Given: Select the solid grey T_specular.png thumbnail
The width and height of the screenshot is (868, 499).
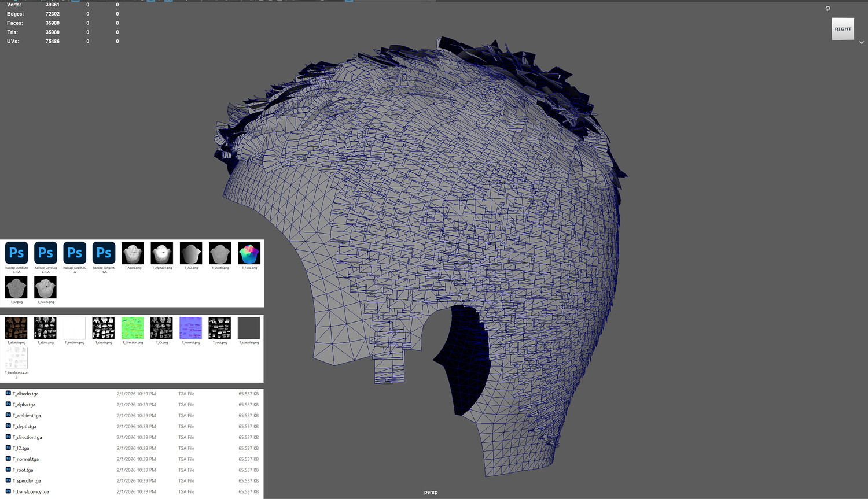Looking at the screenshot, I should [x=249, y=328].
